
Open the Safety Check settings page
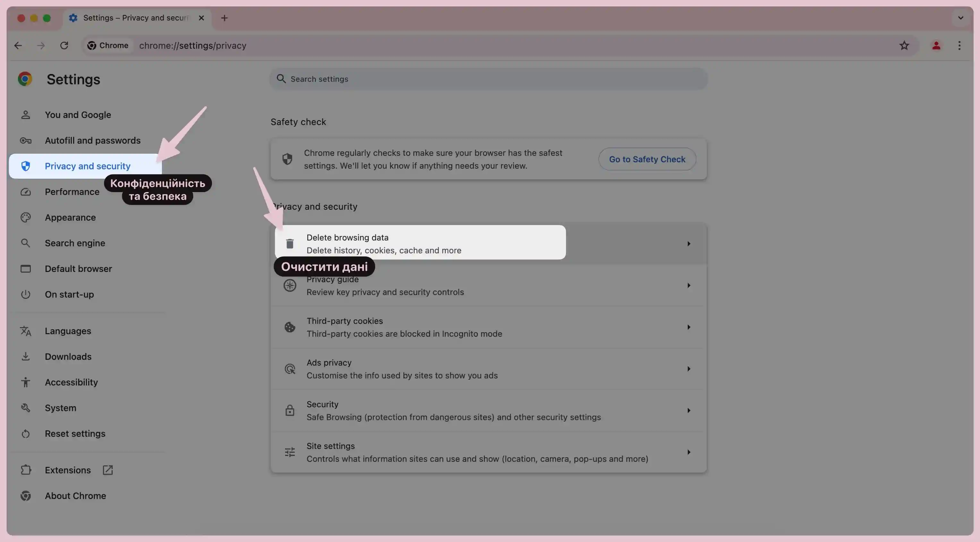click(x=646, y=159)
